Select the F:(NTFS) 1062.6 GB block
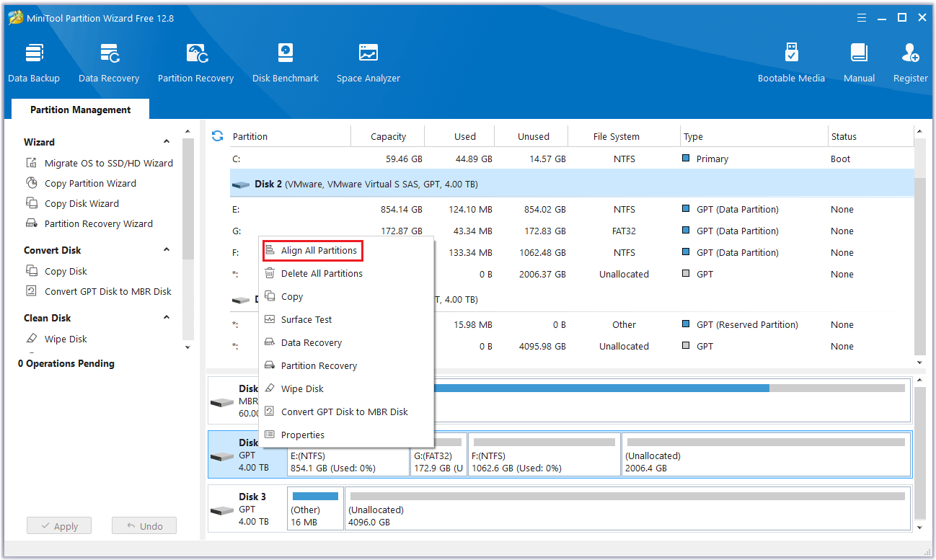 [x=544, y=454]
